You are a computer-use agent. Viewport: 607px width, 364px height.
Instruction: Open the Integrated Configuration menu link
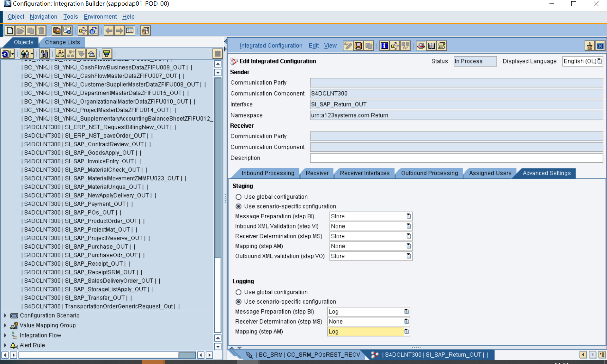click(271, 46)
